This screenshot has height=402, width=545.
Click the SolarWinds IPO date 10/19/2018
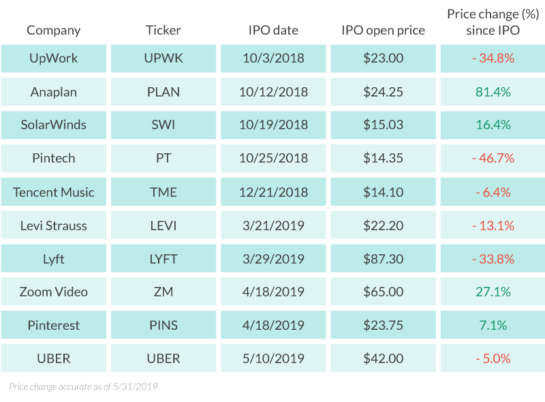click(x=273, y=125)
